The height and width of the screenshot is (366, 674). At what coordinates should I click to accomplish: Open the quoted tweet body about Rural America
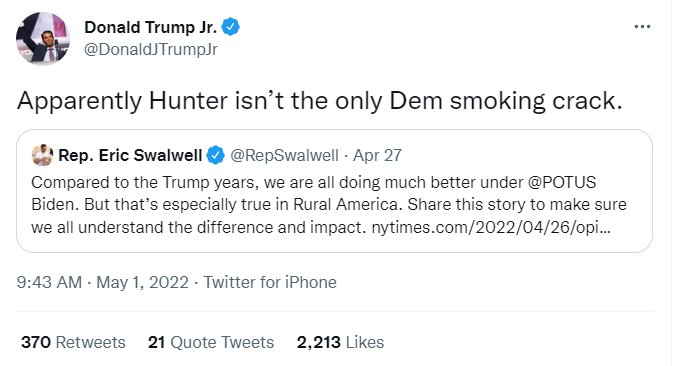click(329, 205)
